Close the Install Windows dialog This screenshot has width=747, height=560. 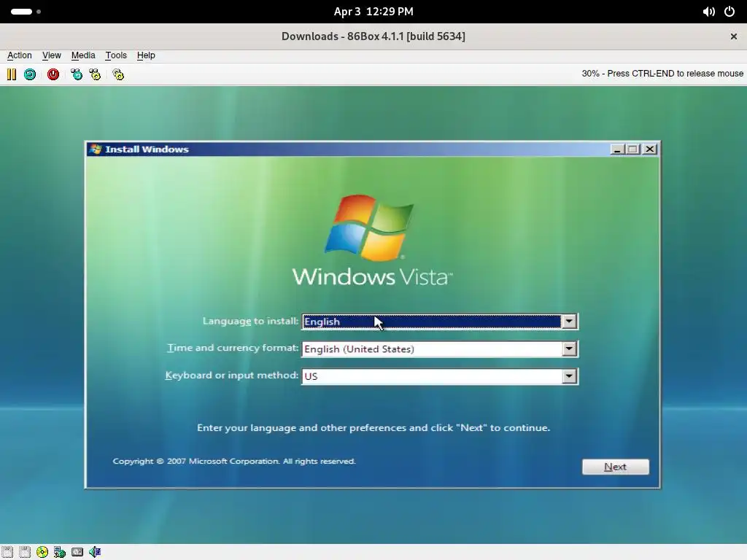pyautogui.click(x=650, y=149)
